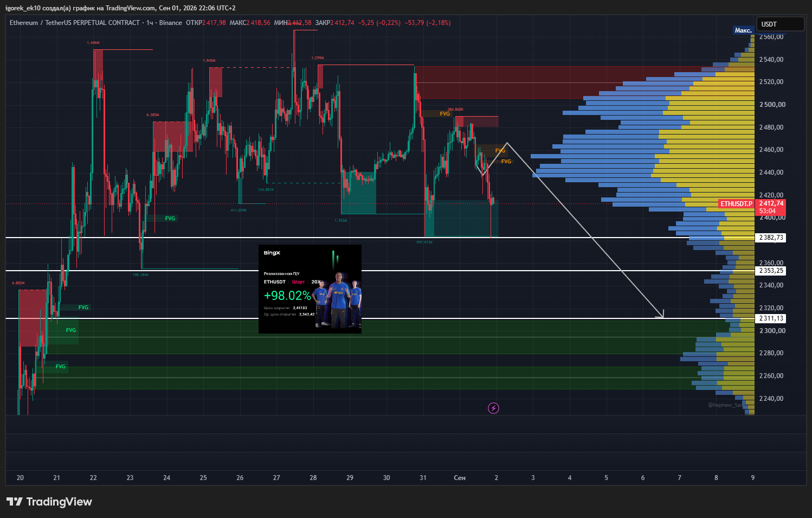Click the 25 label on the date axis

[203, 478]
